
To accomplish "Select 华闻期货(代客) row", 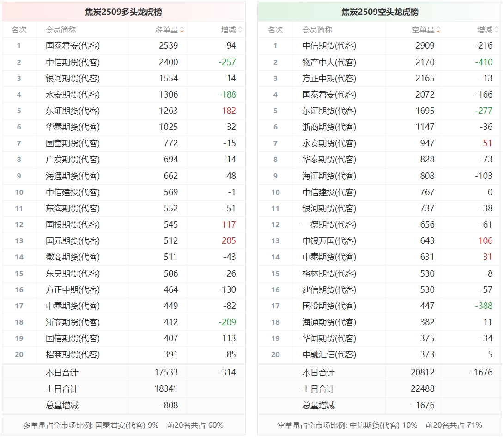I will [380, 338].
